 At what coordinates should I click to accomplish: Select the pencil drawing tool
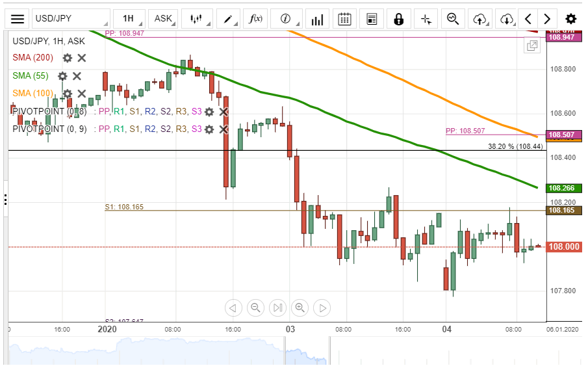pyautogui.click(x=229, y=19)
